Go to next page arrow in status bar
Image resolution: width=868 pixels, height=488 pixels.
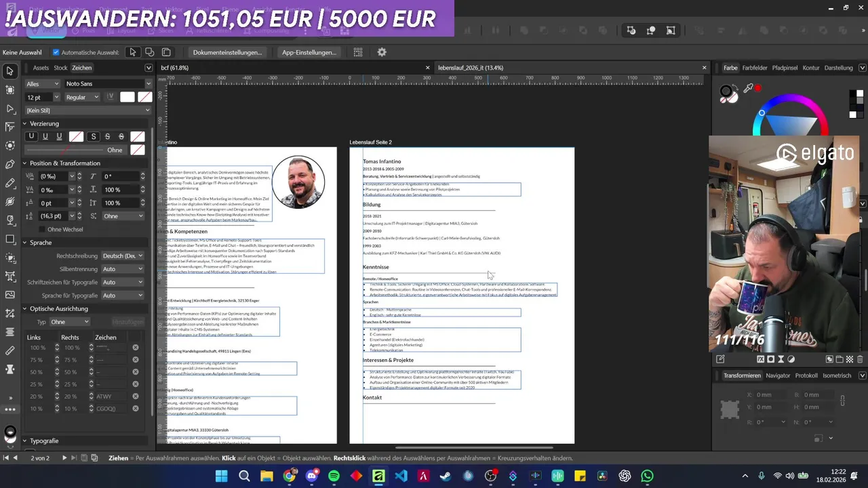(x=64, y=458)
